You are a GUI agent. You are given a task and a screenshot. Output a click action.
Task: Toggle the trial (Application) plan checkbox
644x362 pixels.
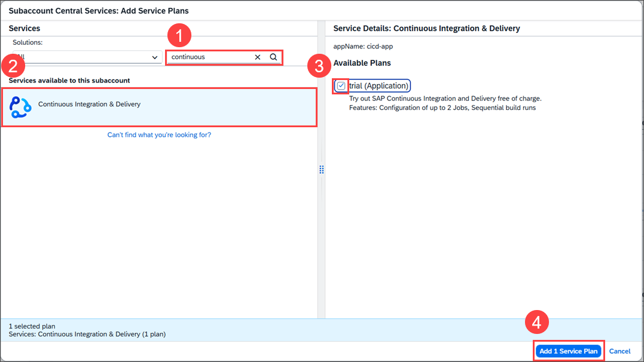click(341, 86)
